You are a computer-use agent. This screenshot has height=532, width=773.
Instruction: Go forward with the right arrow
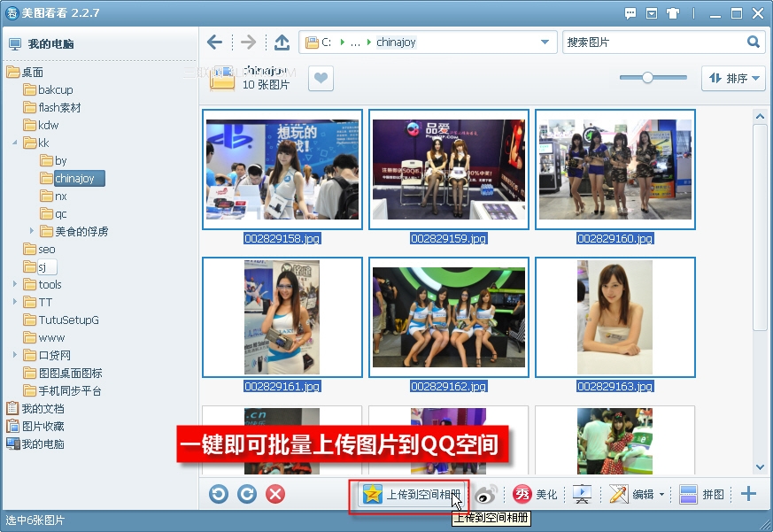(248, 42)
